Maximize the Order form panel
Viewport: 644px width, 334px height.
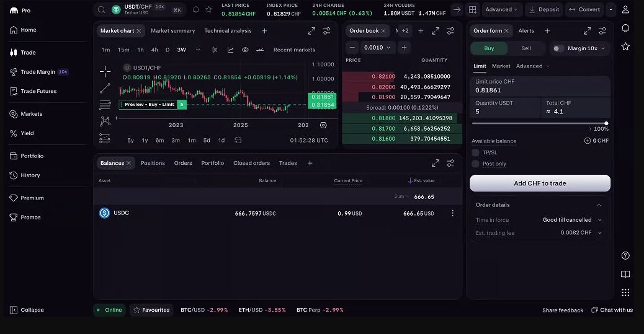coord(588,31)
